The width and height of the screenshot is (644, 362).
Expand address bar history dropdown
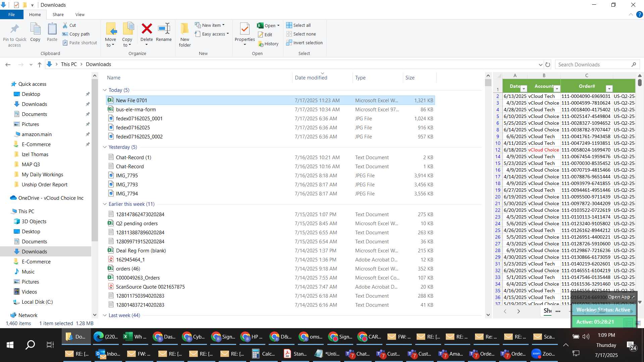(x=540, y=64)
